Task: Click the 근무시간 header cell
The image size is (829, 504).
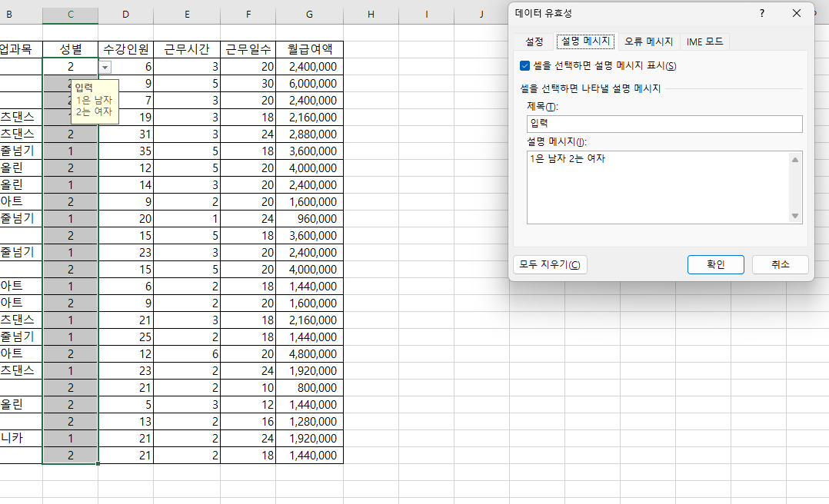Action: click(x=186, y=49)
